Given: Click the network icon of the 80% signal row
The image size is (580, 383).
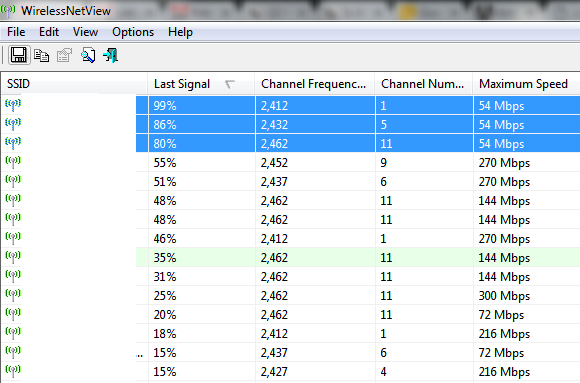Looking at the screenshot, I should click(13, 143).
